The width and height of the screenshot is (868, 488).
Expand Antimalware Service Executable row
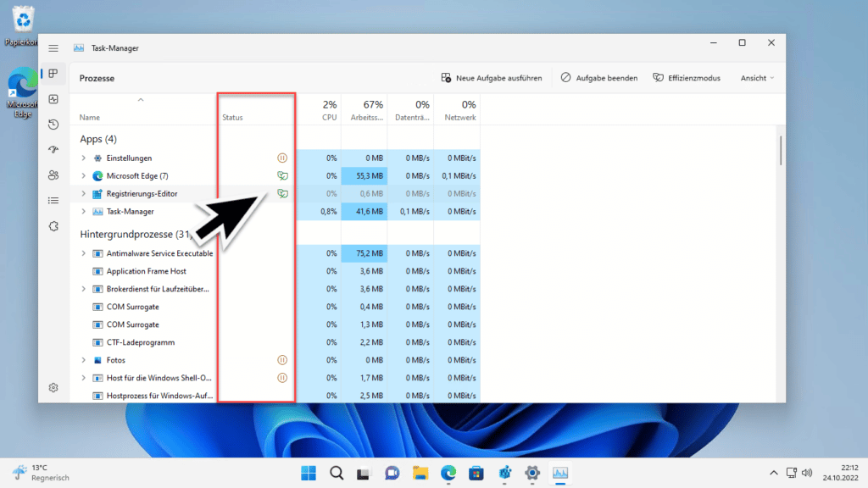click(84, 253)
